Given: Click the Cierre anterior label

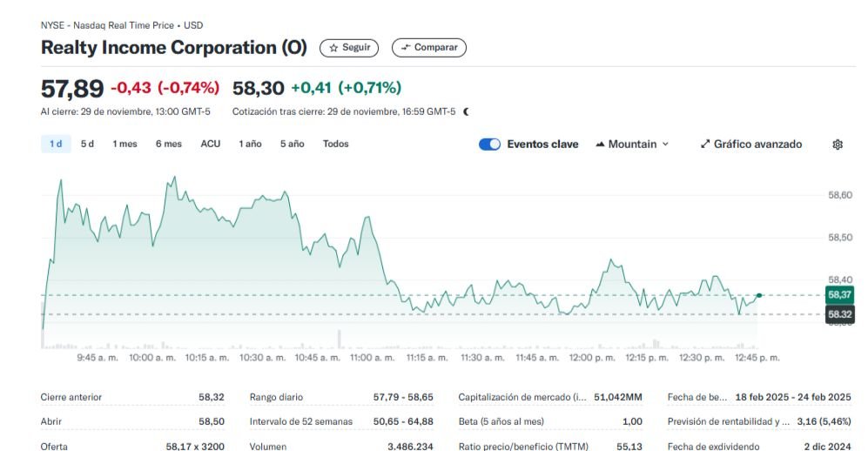Looking at the screenshot, I should tap(71, 397).
